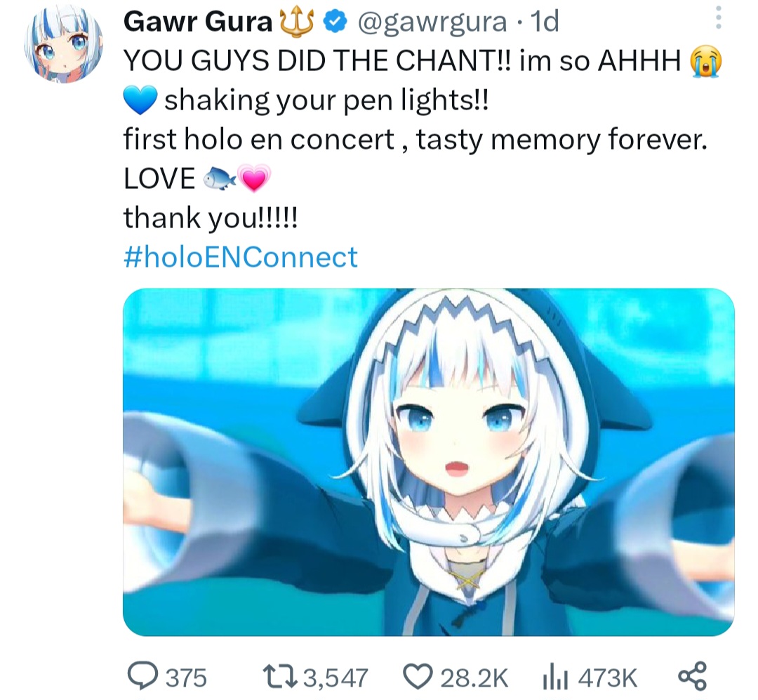This screenshot has width=758, height=700.
Task: Click the 28.2K likes count
Action: pyautogui.click(x=474, y=678)
